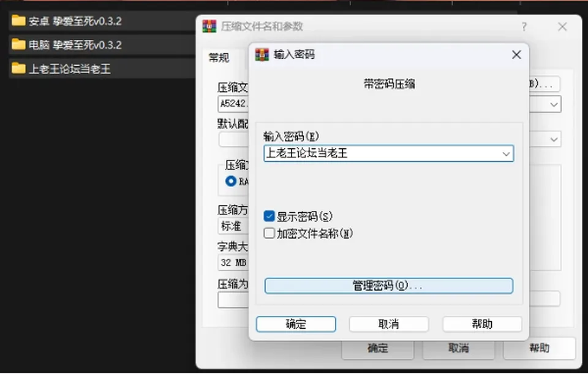This screenshot has height=374, width=588.
Task: Click the WinRAR icon in archive parameters title
Action: point(209,26)
